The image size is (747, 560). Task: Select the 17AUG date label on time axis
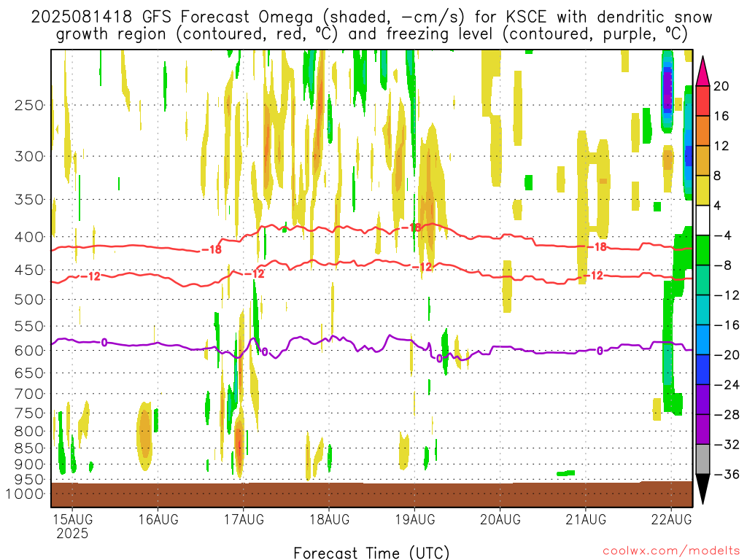(x=244, y=519)
